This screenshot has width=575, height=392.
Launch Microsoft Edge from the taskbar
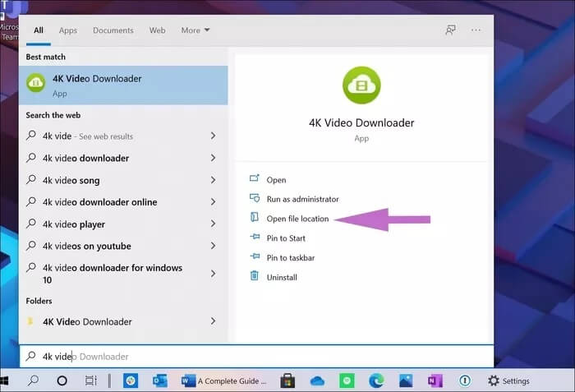[x=376, y=380]
